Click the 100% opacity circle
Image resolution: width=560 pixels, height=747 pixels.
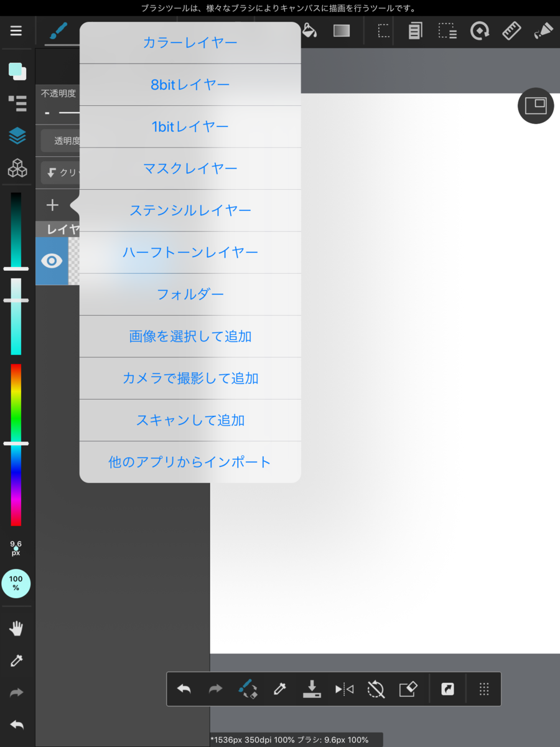coord(16,583)
